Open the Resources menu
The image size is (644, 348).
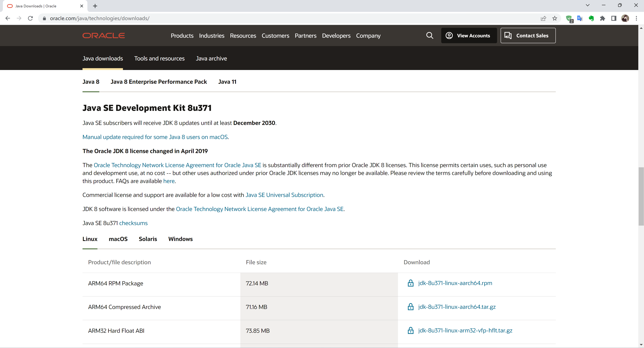(x=243, y=36)
